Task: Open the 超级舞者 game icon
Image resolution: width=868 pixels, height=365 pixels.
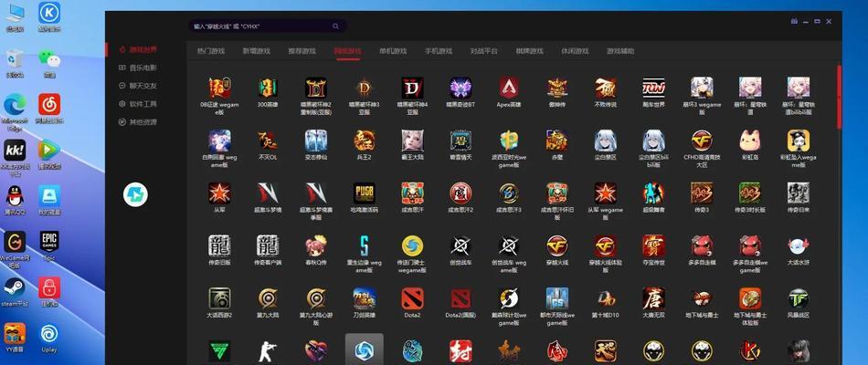Action: 654,193
